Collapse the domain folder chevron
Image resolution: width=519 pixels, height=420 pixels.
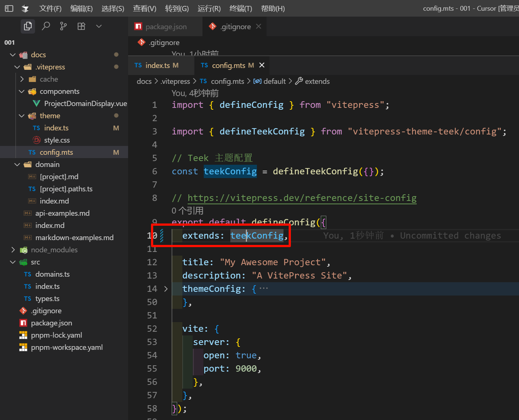17,164
